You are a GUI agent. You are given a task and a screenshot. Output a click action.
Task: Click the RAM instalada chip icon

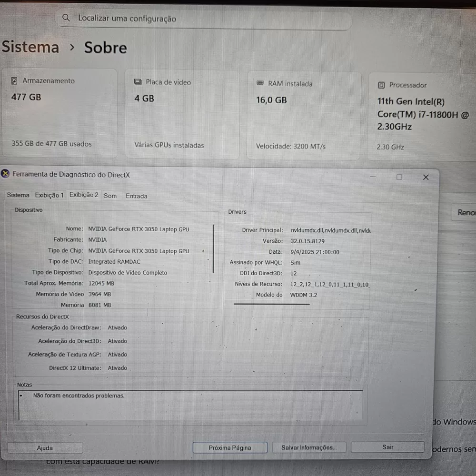260,83
